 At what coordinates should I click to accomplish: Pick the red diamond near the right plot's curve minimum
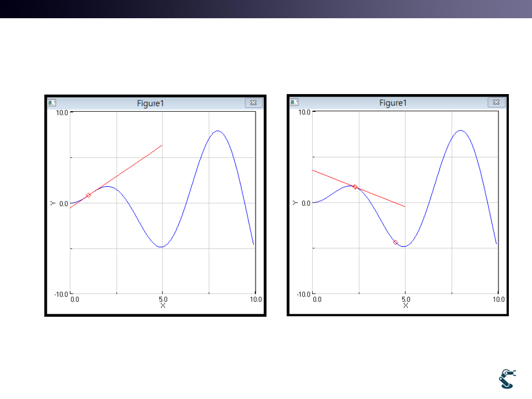(x=396, y=242)
